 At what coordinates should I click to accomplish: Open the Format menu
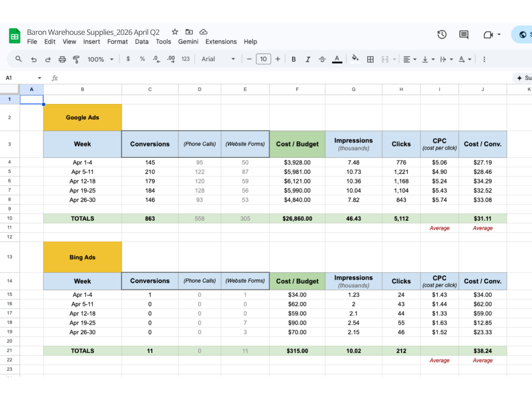[117, 42]
